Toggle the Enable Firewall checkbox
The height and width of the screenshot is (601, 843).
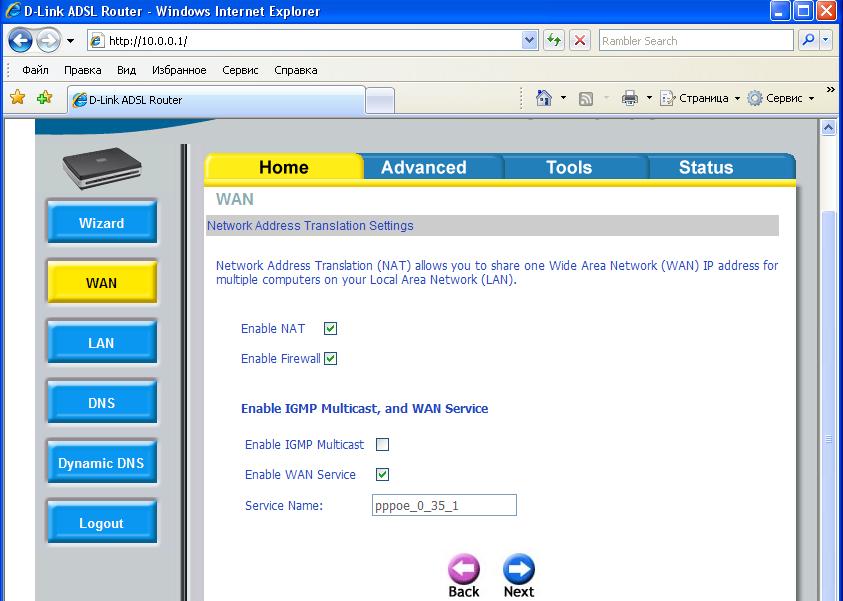pyautogui.click(x=330, y=359)
